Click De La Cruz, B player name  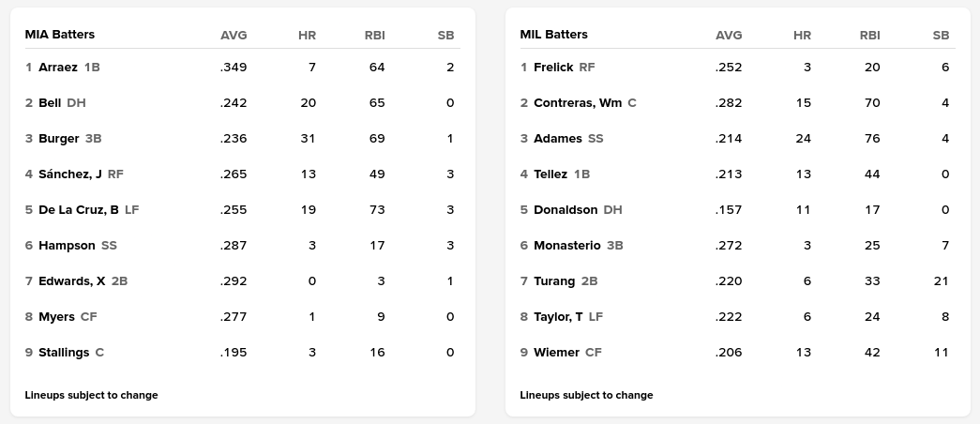79,210
